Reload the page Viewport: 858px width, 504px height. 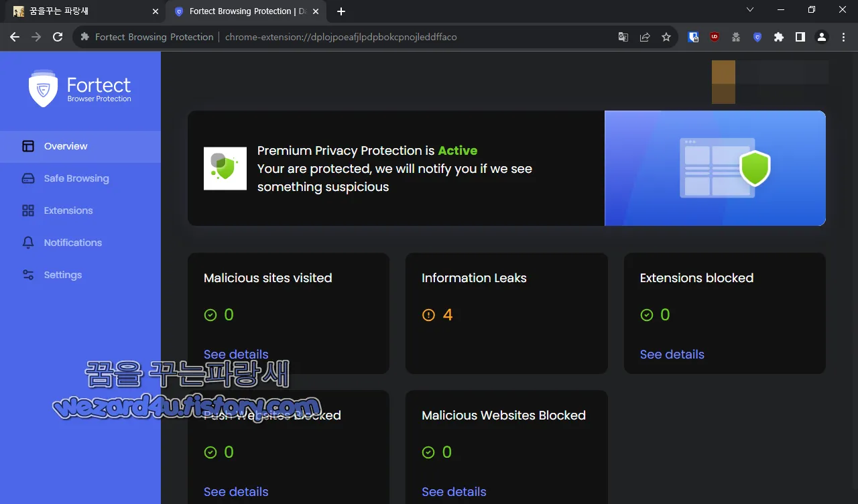point(58,37)
